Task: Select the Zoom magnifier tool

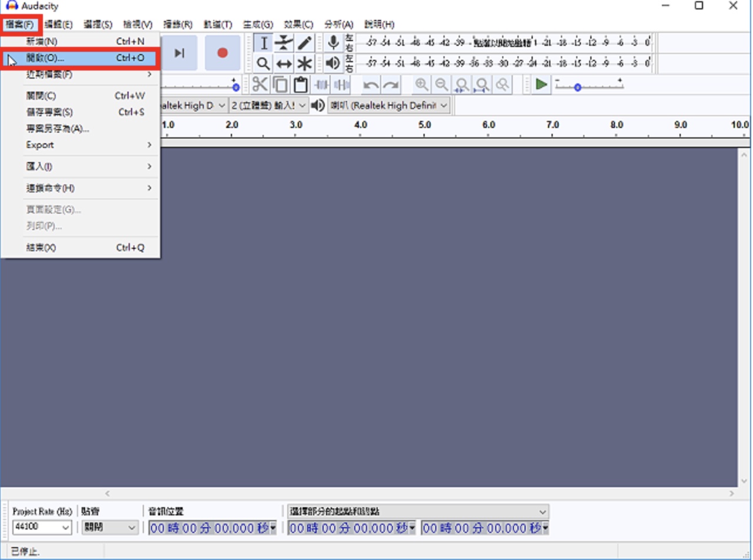Action: coord(264,63)
